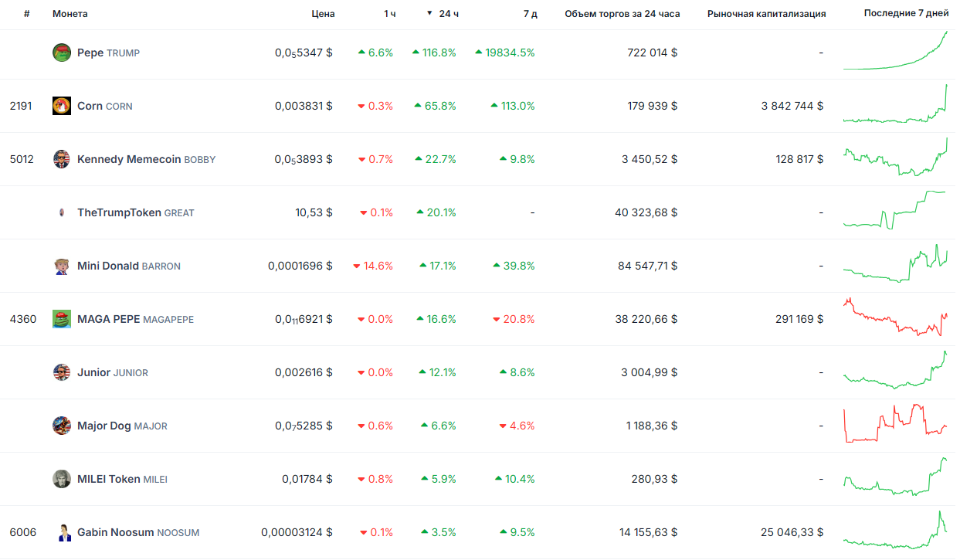960x560 pixels.
Task: Open Major Dog red sparkline chart
Action: tap(896, 423)
